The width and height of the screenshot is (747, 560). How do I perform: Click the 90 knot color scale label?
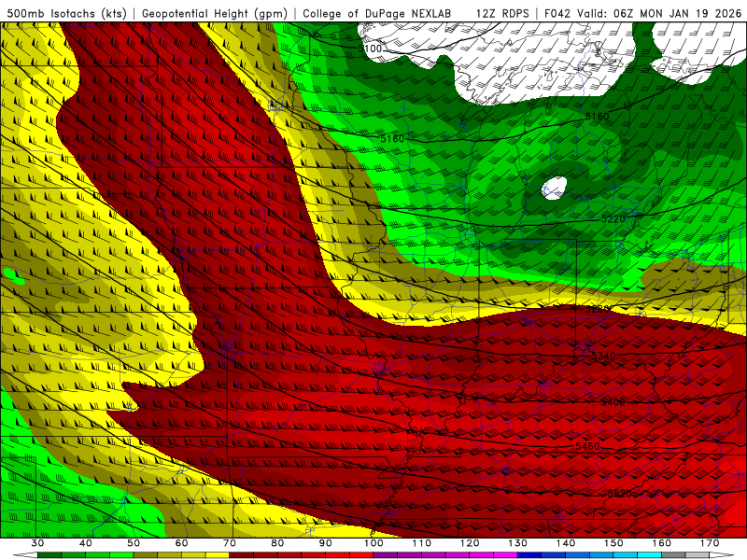pyautogui.click(x=325, y=543)
